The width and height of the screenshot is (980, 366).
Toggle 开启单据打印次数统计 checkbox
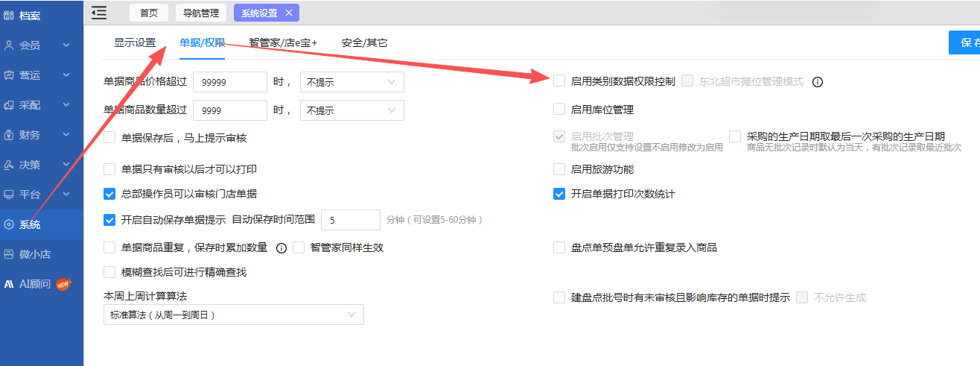[559, 194]
